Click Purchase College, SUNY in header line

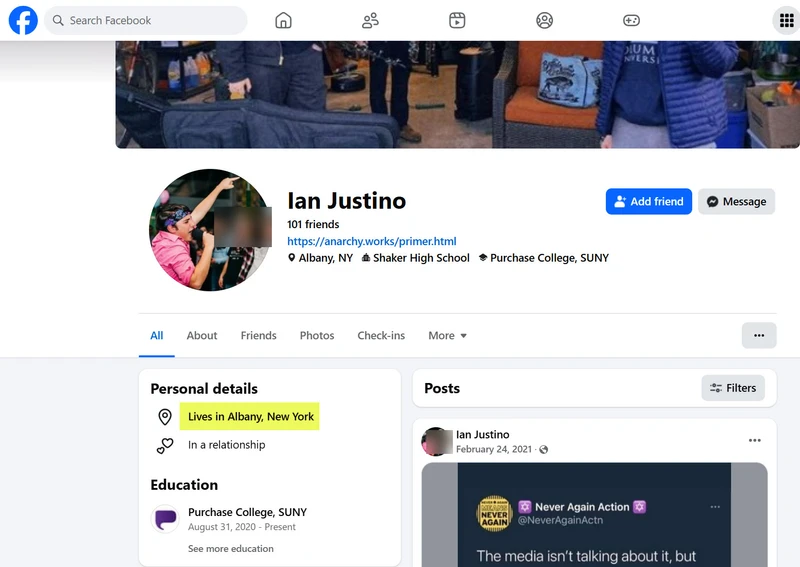549,258
